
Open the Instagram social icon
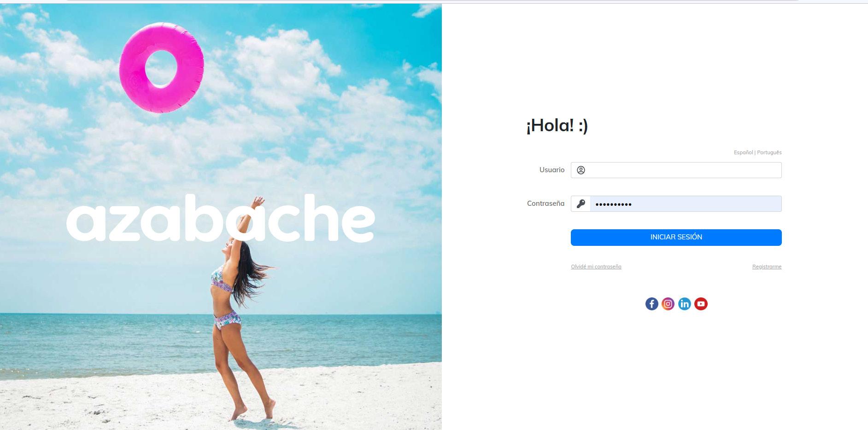tap(668, 304)
